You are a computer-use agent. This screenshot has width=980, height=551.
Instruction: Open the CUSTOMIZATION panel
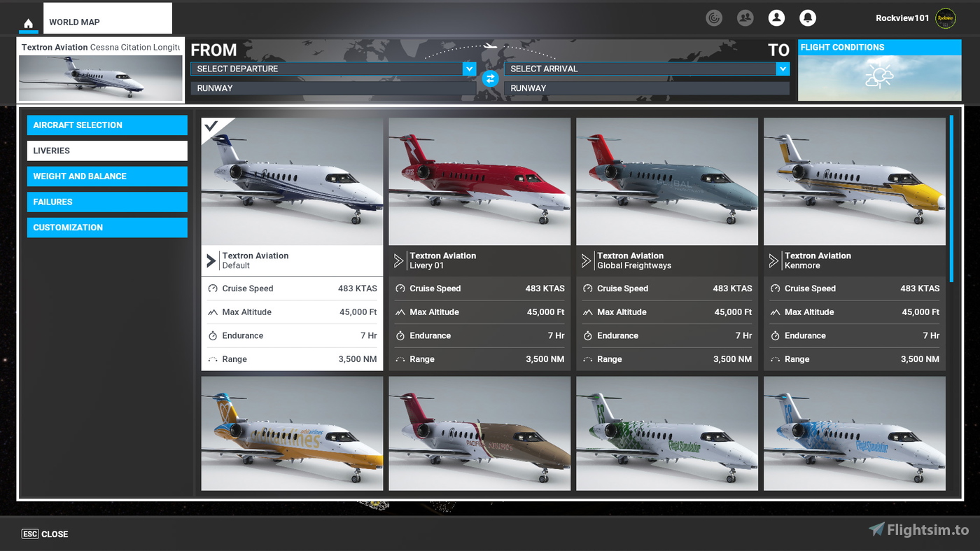(x=106, y=227)
